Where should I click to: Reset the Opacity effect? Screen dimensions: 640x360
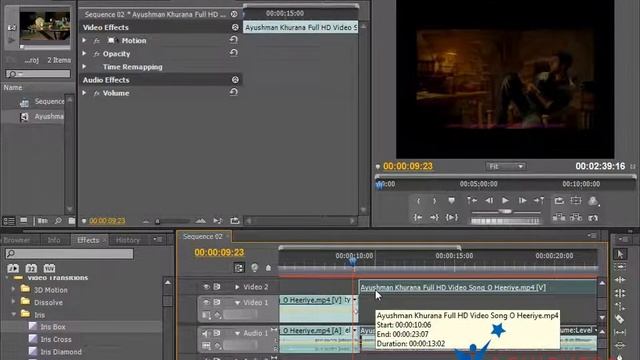click(x=233, y=53)
